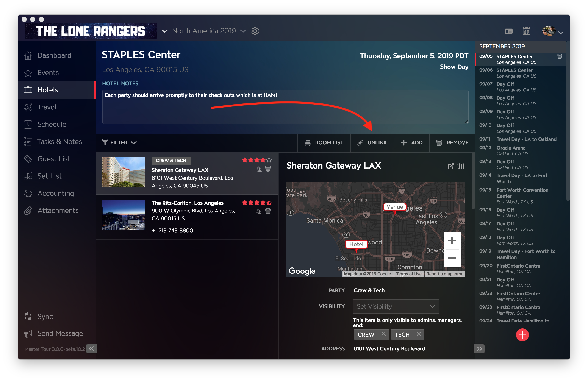Open Schedule section
The image size is (588, 381).
(x=57, y=124)
